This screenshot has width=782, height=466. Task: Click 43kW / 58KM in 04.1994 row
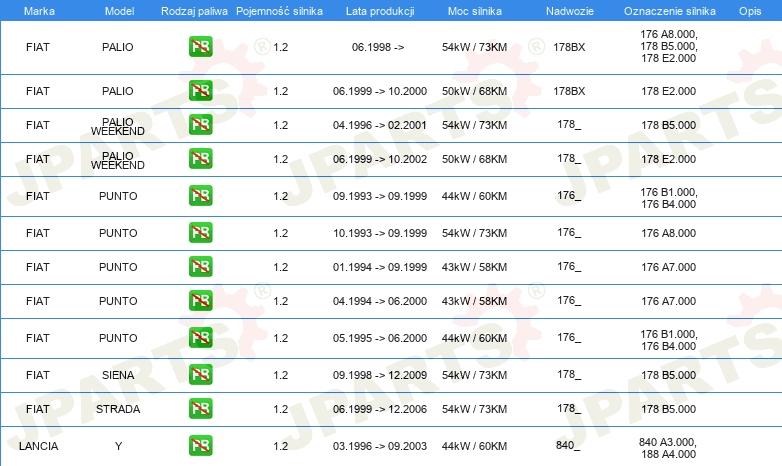coord(474,301)
